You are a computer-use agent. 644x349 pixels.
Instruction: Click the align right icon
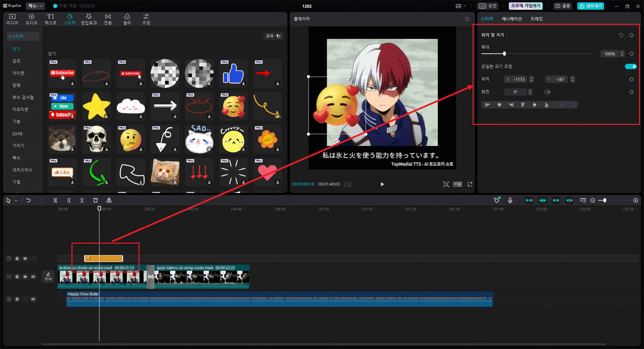[511, 105]
